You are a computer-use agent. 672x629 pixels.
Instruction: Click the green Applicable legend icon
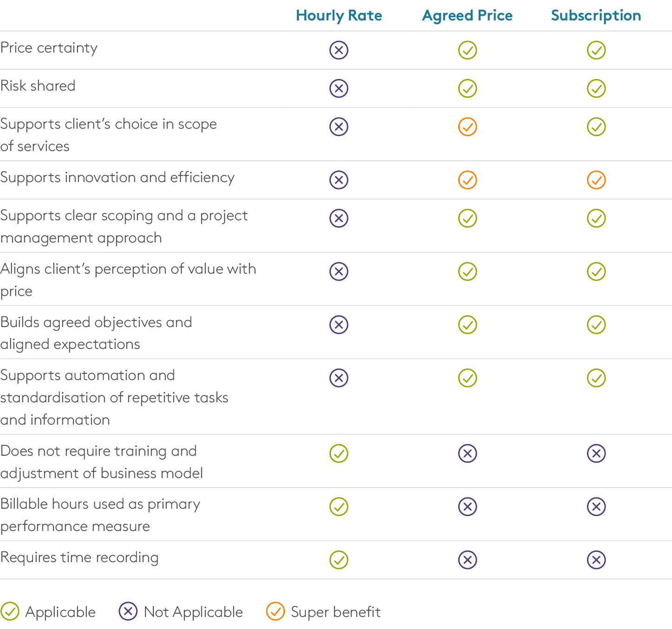pyautogui.click(x=10, y=611)
